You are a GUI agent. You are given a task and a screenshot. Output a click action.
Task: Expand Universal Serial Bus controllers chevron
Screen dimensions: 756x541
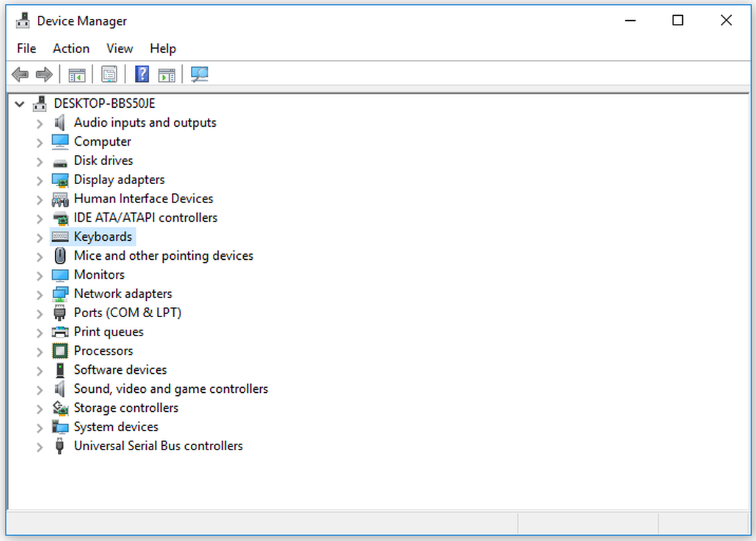(x=40, y=446)
